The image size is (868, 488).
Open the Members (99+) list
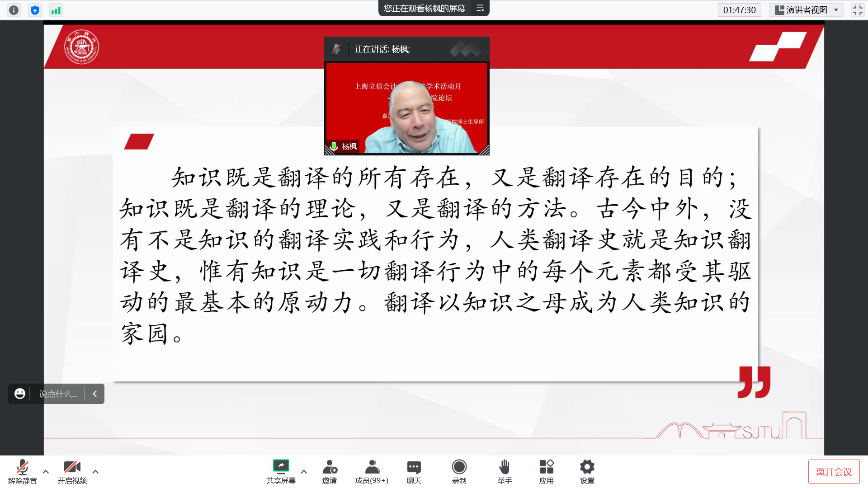(372, 471)
